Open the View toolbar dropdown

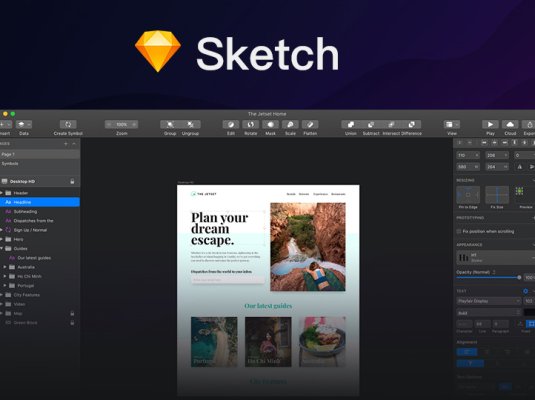(x=452, y=124)
